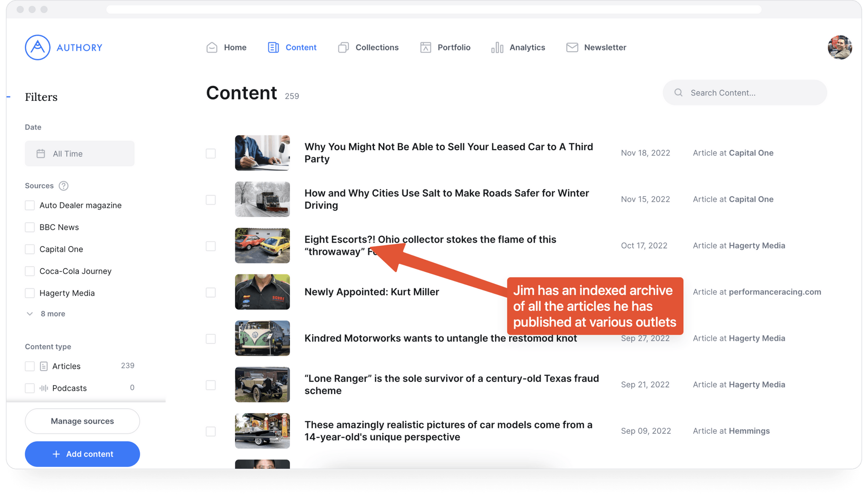Click Search Content input field
The height and width of the screenshot is (499, 868).
tap(745, 93)
